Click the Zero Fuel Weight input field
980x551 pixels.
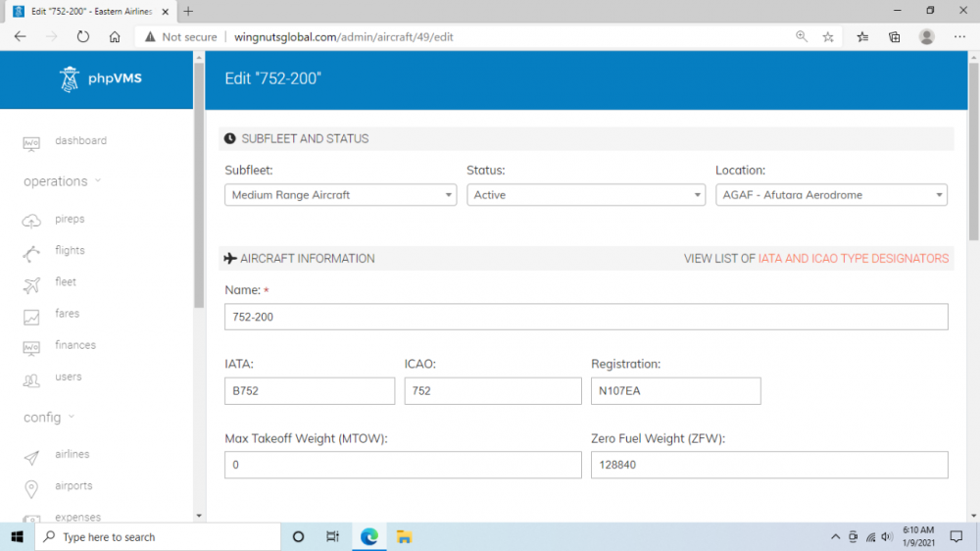[768, 465]
